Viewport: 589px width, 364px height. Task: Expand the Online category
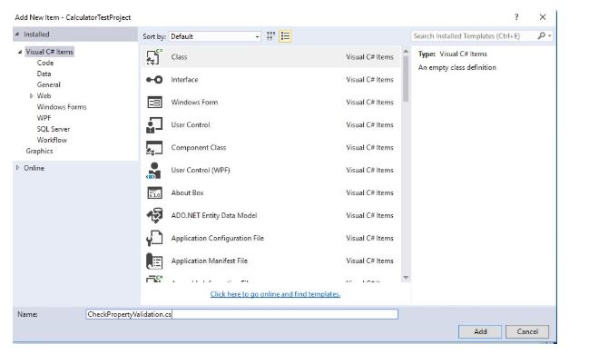click(x=17, y=168)
